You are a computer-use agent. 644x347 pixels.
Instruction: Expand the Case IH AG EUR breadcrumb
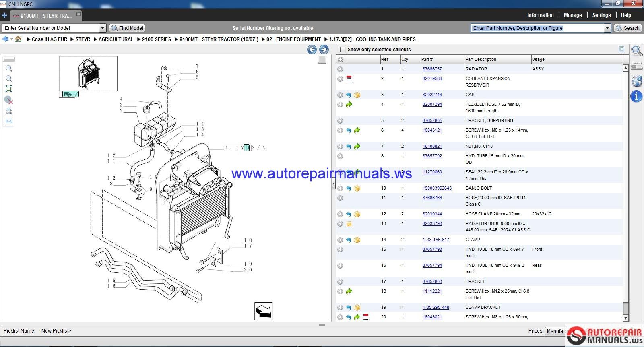29,39
